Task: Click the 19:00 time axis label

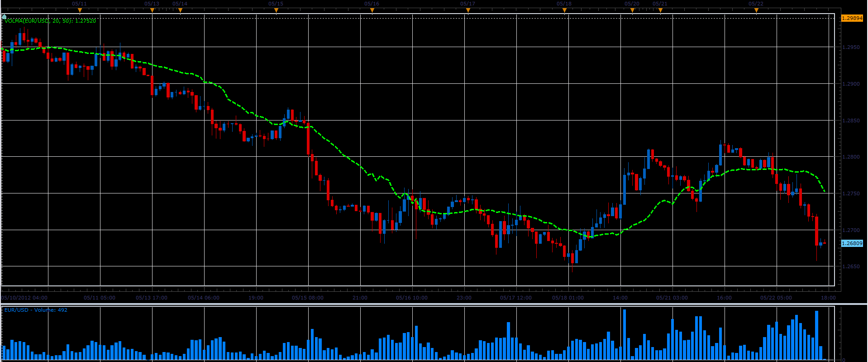Action: [x=256, y=298]
